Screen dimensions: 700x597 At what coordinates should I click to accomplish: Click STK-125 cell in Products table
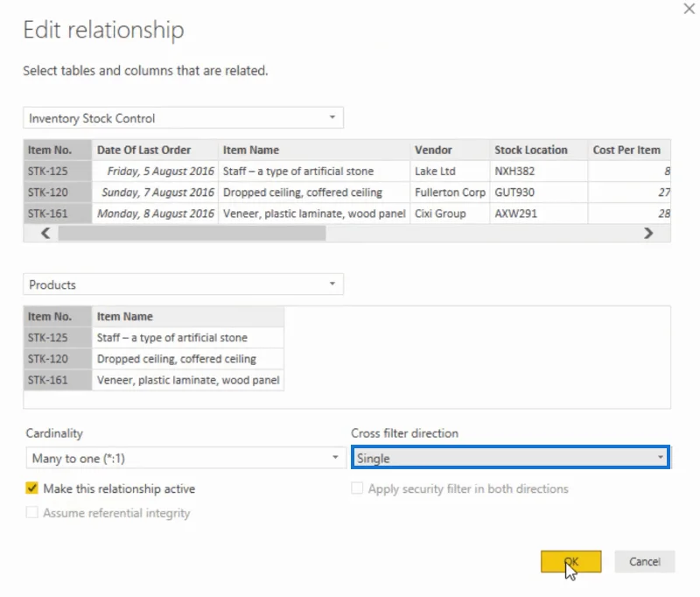(x=58, y=338)
